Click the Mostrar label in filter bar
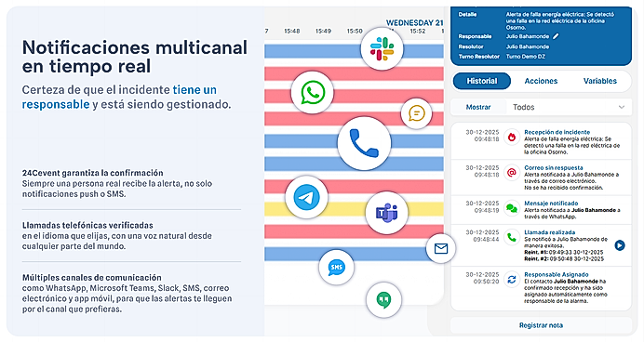The width and height of the screenshot is (644, 342). pyautogui.click(x=478, y=107)
